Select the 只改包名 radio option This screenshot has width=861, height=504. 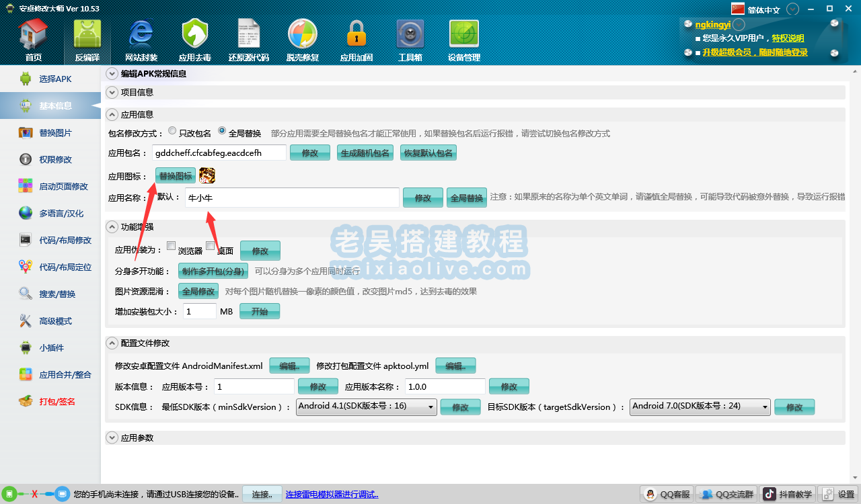point(173,132)
